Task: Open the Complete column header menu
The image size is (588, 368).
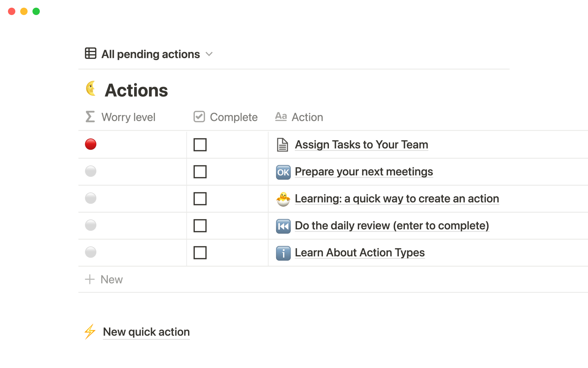Action: [x=233, y=117]
